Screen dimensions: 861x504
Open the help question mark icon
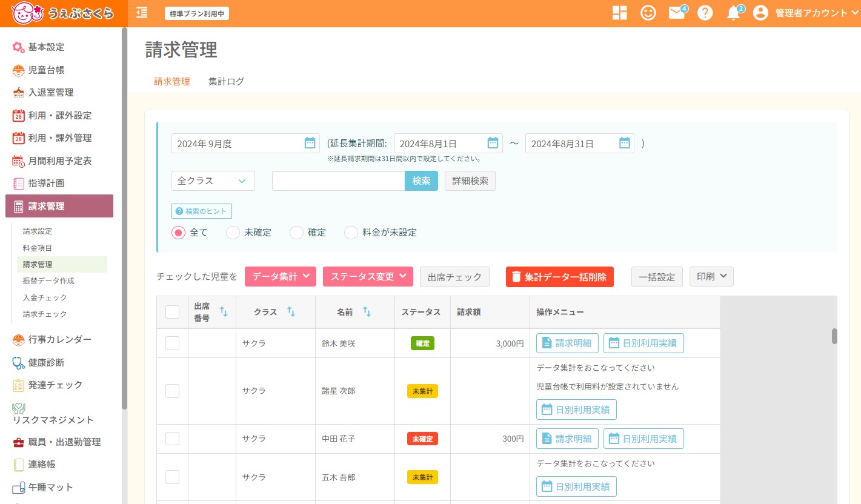pos(705,13)
